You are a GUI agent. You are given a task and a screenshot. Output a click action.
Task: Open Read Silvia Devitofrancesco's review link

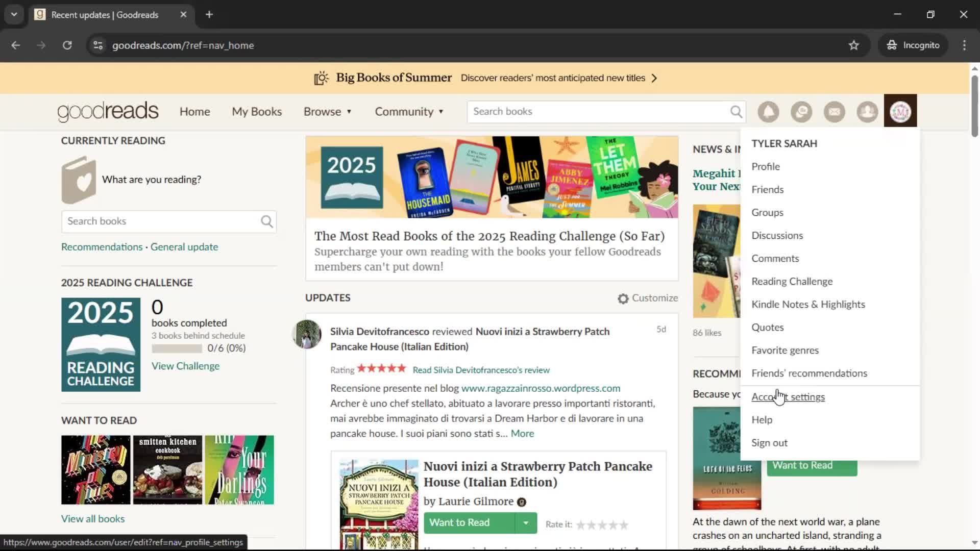click(481, 370)
